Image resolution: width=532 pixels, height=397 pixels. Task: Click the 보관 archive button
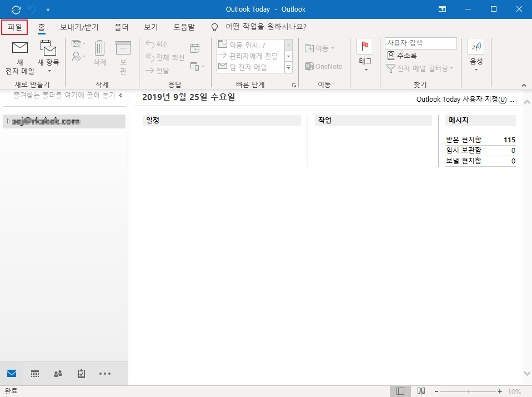[123, 57]
